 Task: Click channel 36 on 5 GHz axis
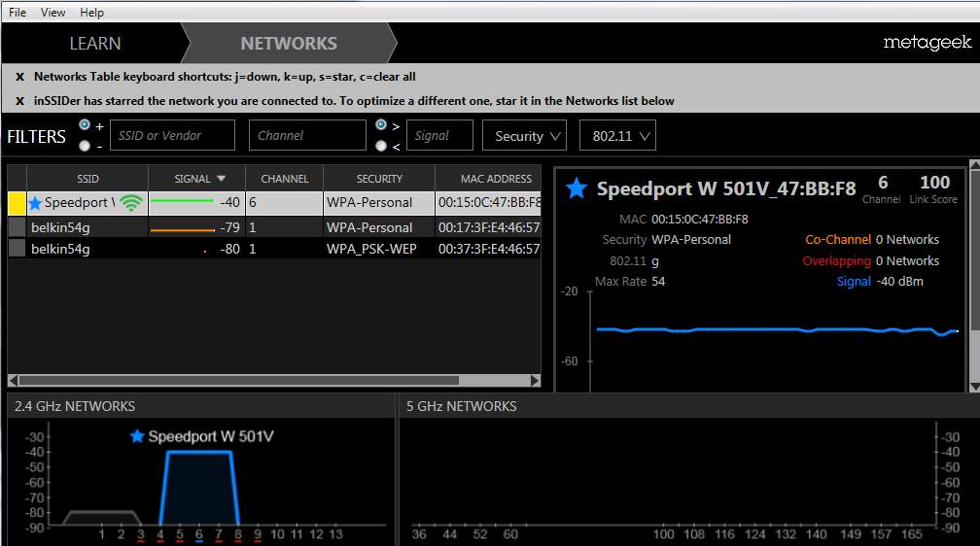(419, 534)
